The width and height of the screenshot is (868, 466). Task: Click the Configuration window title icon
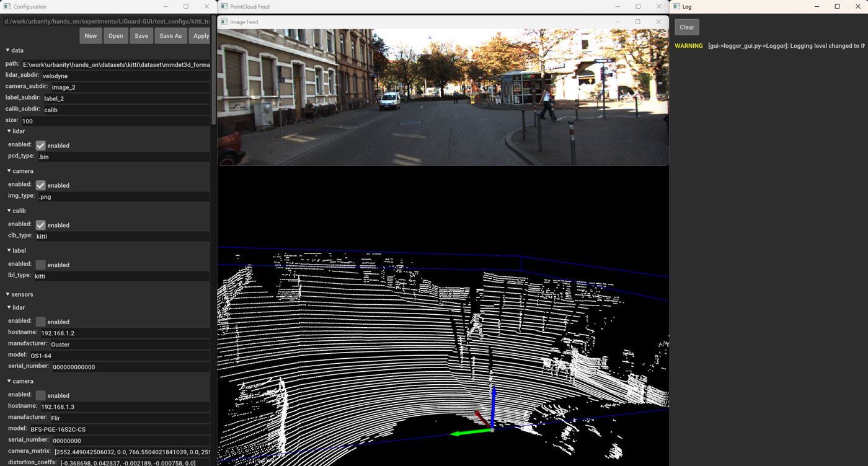(7, 6)
